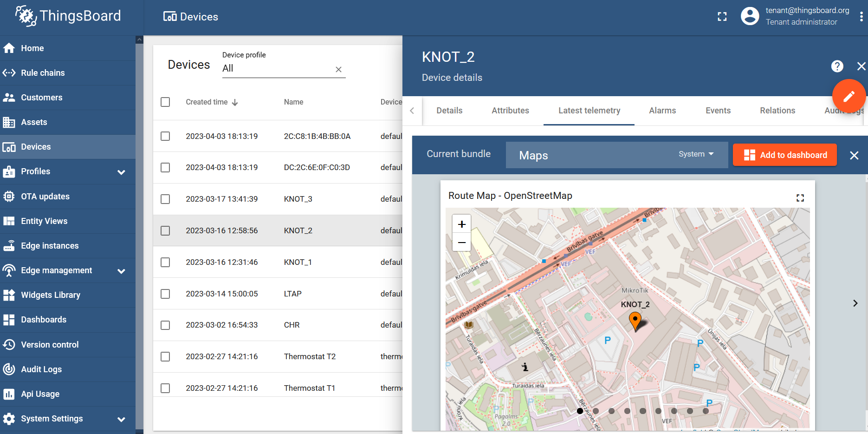This screenshot has width=868, height=434.
Task: Switch to the Attributes tab
Action: 510,111
